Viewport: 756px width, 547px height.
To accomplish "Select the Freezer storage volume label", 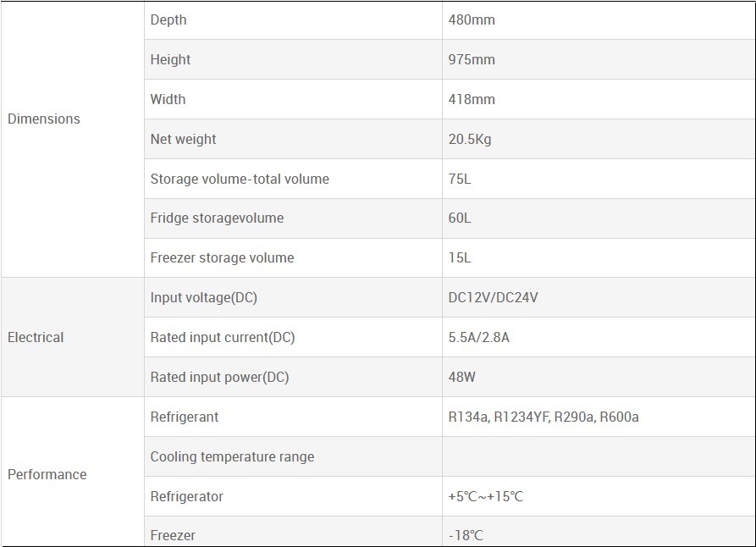I will tap(222, 257).
